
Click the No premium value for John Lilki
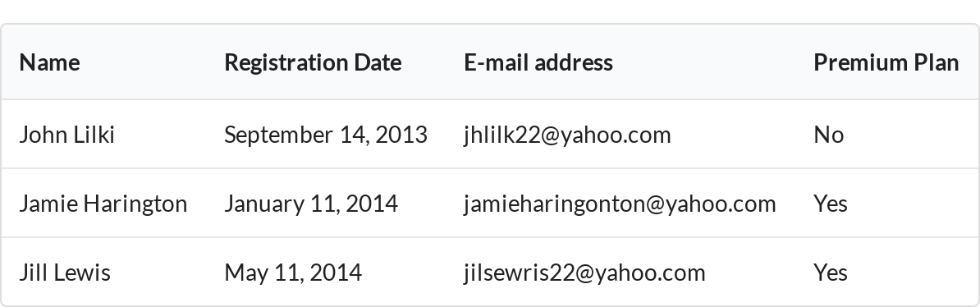829,135
